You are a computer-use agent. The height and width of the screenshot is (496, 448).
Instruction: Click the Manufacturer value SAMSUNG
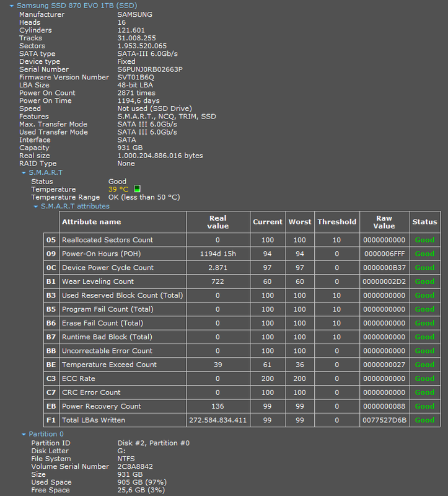pos(134,14)
